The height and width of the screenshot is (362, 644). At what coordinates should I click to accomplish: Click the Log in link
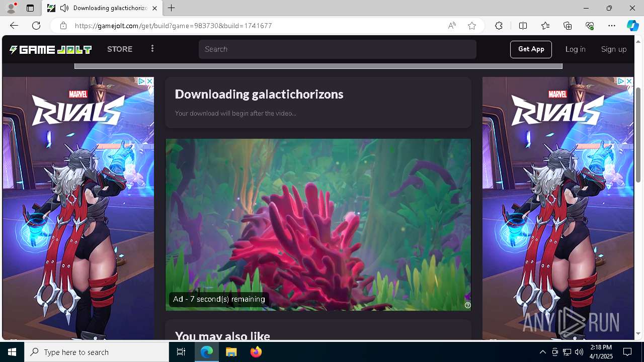(575, 49)
